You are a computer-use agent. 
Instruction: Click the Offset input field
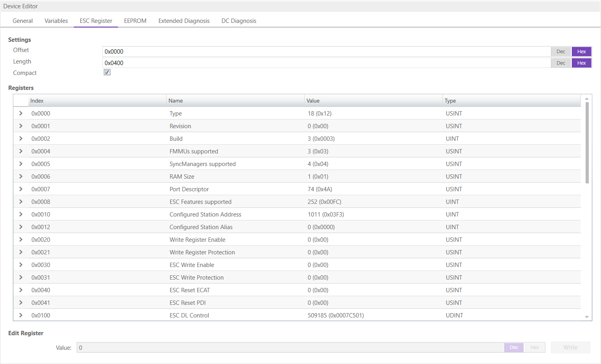pyautogui.click(x=326, y=52)
